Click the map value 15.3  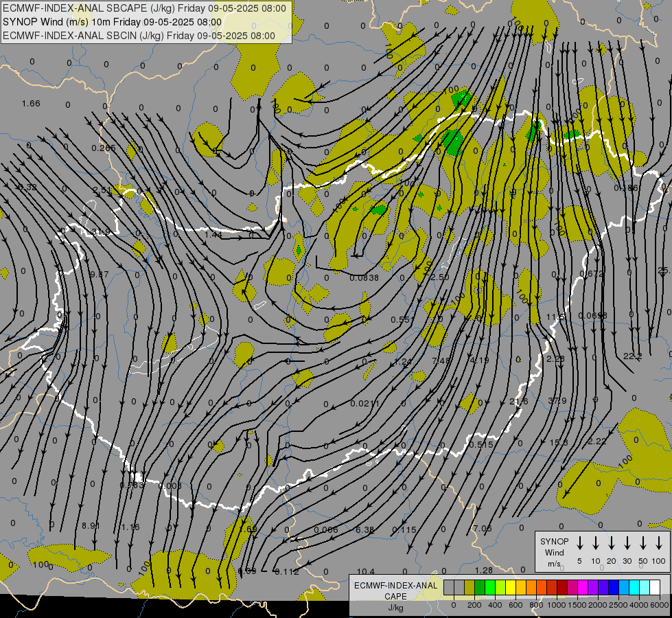pyautogui.click(x=559, y=442)
